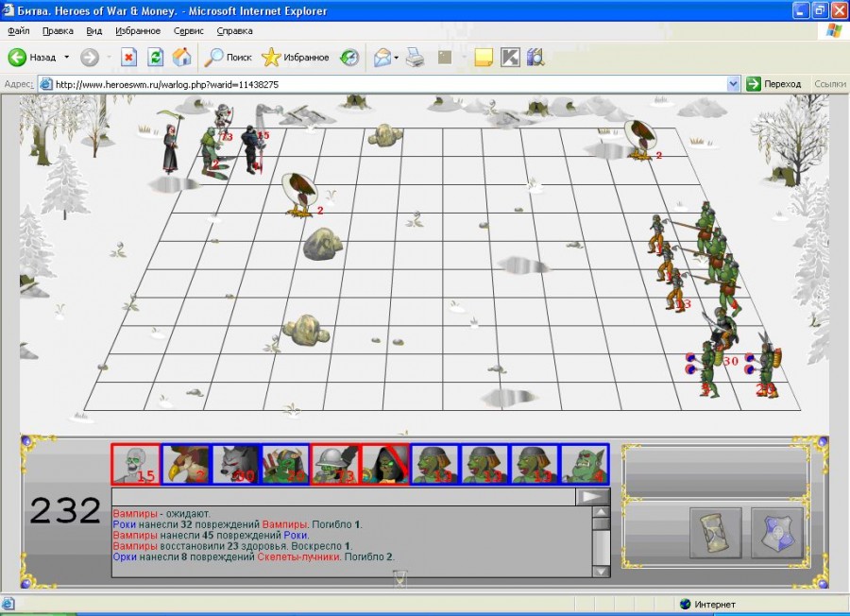The height and width of the screenshot is (616, 850).
Task: Click battle log scrollbar down arrow
Action: (602, 571)
